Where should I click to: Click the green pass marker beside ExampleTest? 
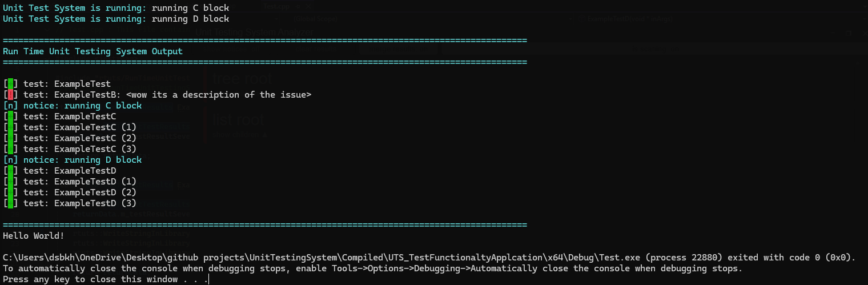(10, 84)
